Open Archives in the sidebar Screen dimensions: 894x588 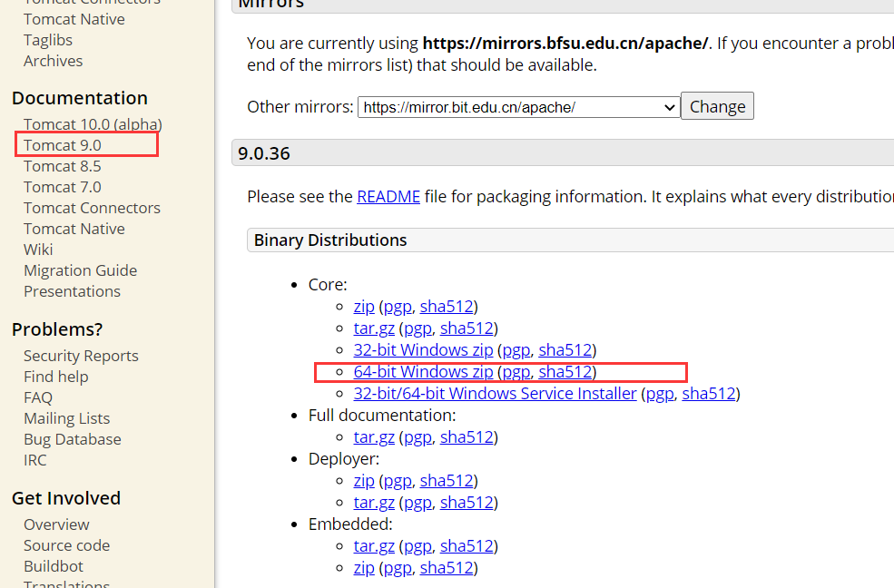click(x=53, y=61)
